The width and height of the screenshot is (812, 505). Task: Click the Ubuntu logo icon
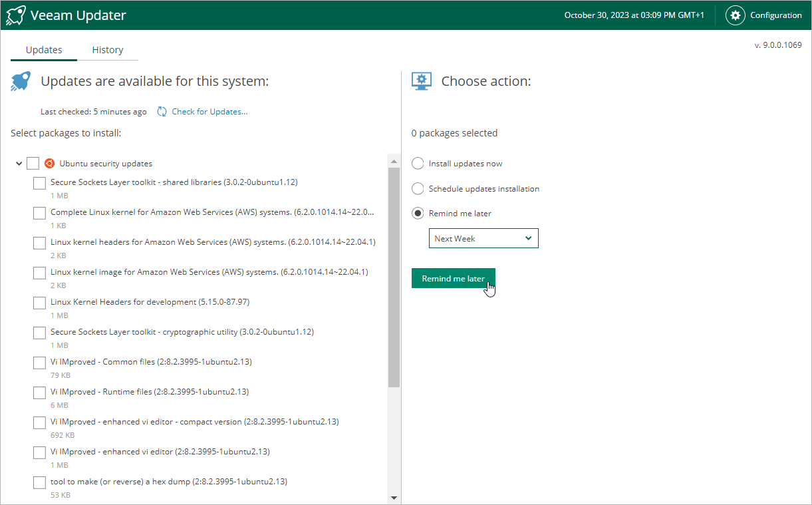click(x=49, y=164)
